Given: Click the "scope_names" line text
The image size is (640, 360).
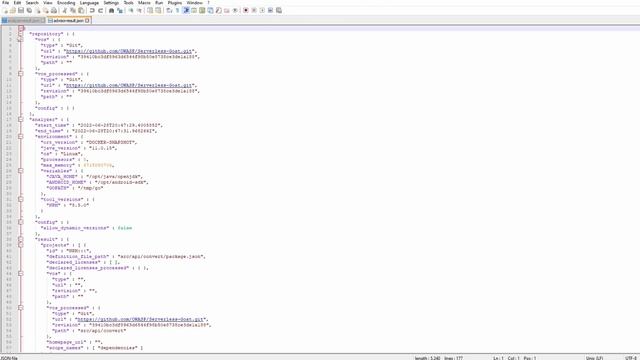Looking at the screenshot, I should pos(95,348).
